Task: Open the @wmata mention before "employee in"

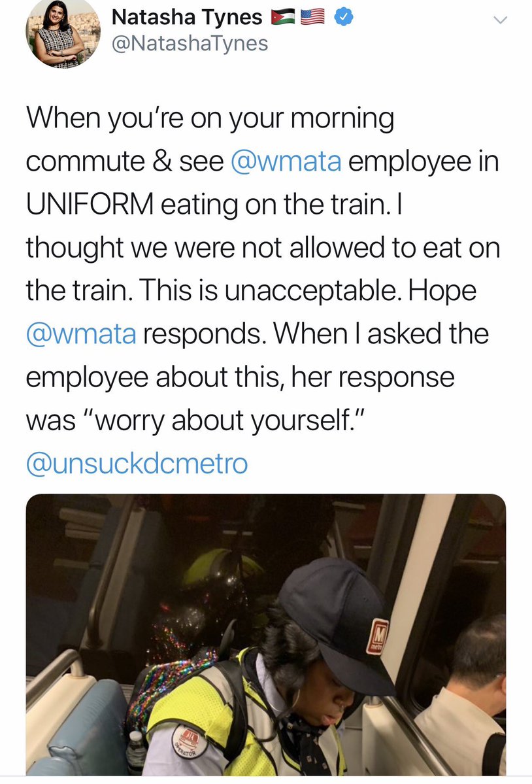Action: pos(286,162)
